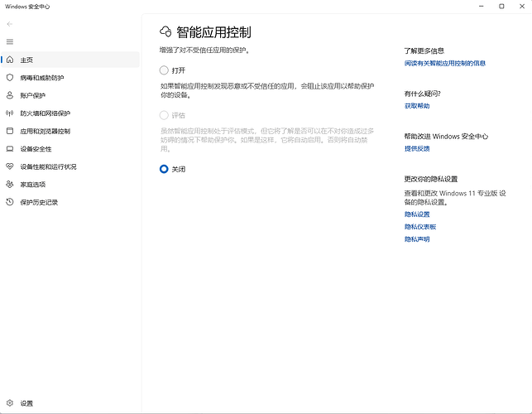
Task: Click the window icon for 应用和浏览器控制
Action: tap(10, 131)
